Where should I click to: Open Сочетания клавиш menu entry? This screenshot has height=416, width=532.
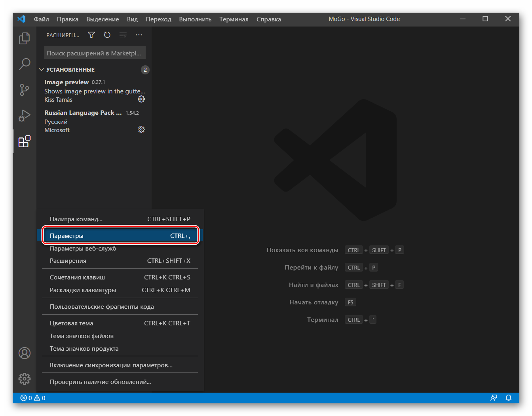tap(120, 277)
